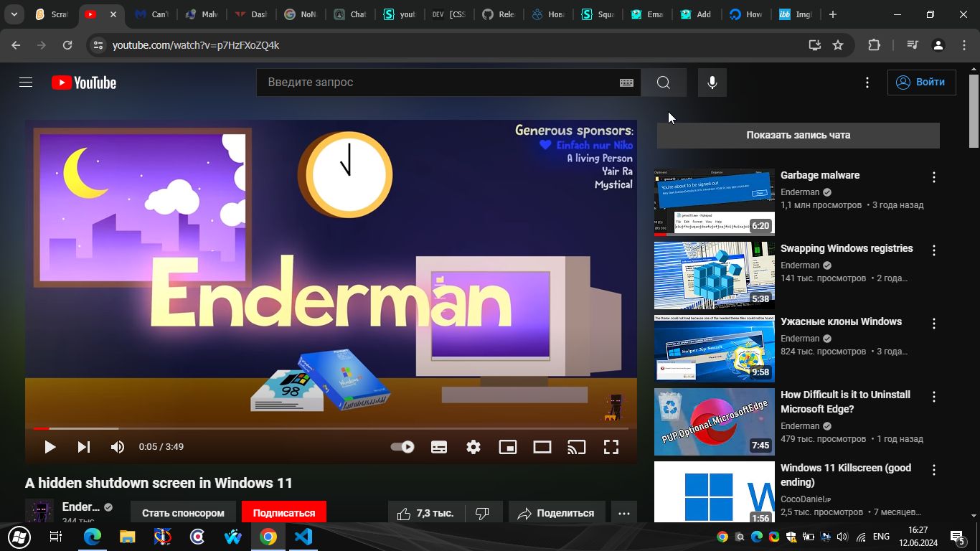Open Chrome profile avatar
This screenshot has height=551, width=980.
[x=938, y=45]
